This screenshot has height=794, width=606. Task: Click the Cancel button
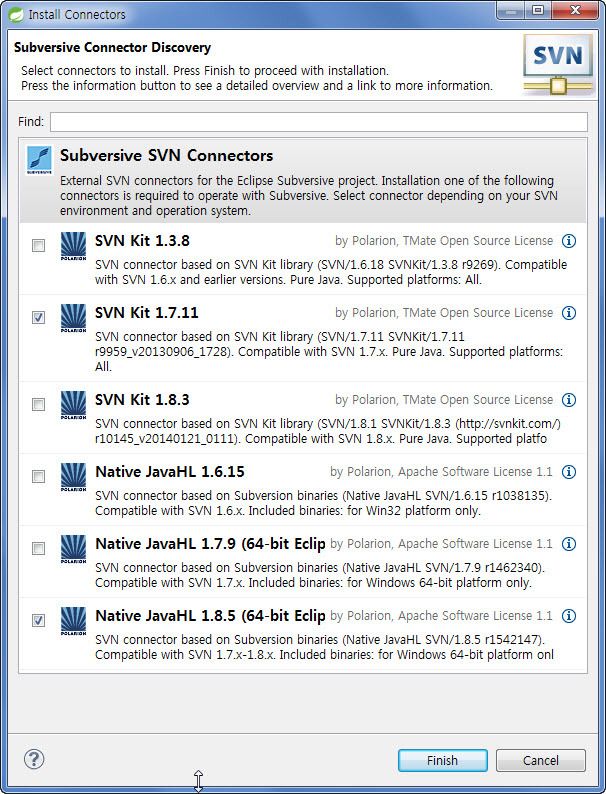541,760
